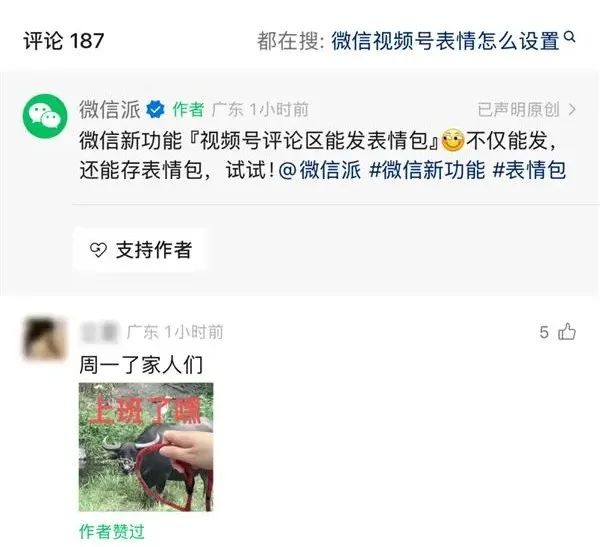Click the 评论 187 header
600x547 pixels.
64,41
